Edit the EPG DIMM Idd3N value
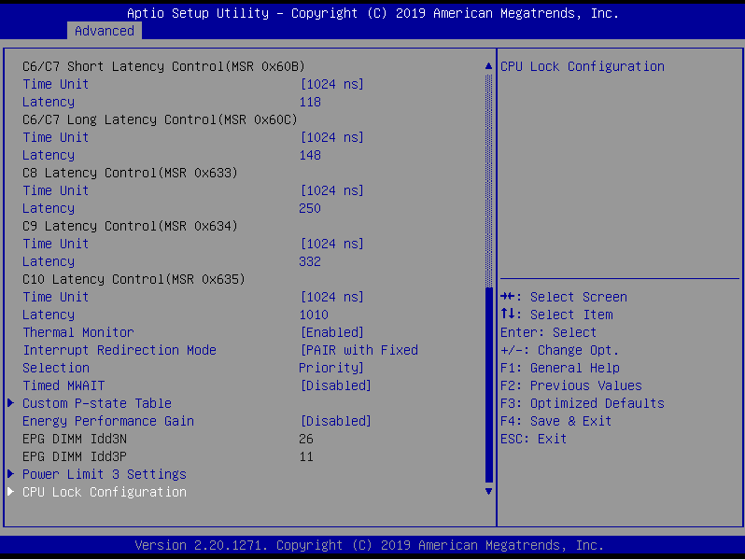Viewport: 745px width, 560px height. pos(306,439)
